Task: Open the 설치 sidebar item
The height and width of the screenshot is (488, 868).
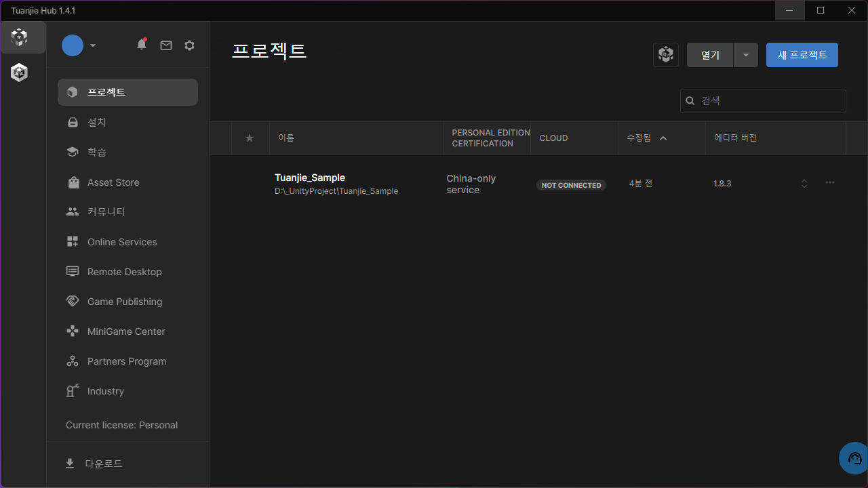Action: click(x=127, y=122)
